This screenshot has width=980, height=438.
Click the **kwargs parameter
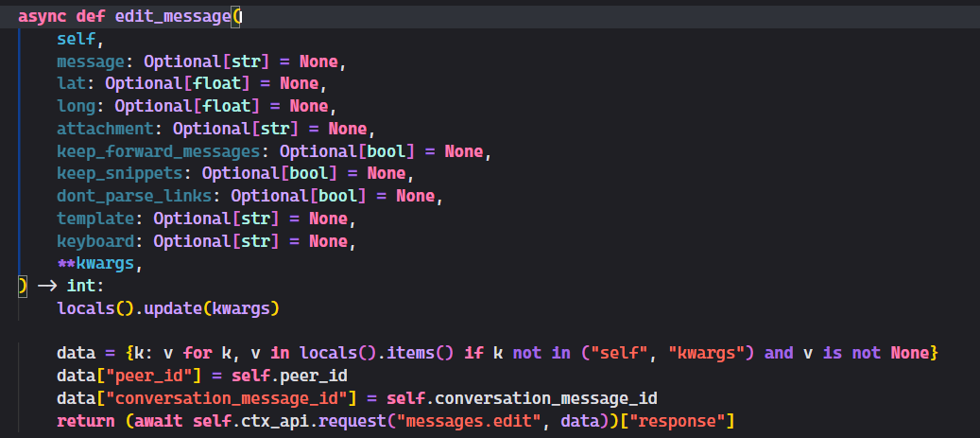click(95, 263)
